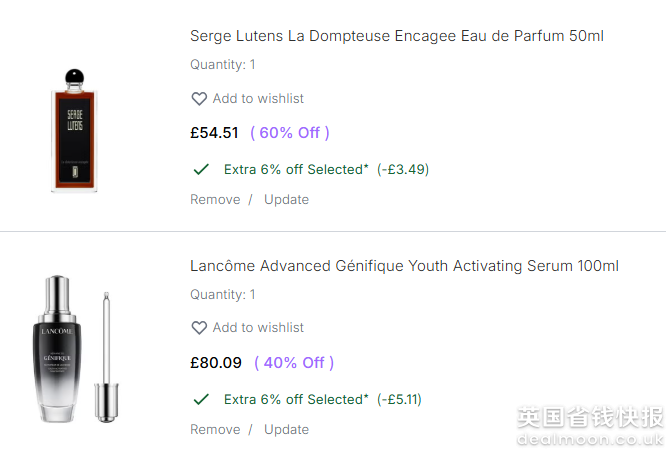Click the purple '60% Off' label

(290, 133)
